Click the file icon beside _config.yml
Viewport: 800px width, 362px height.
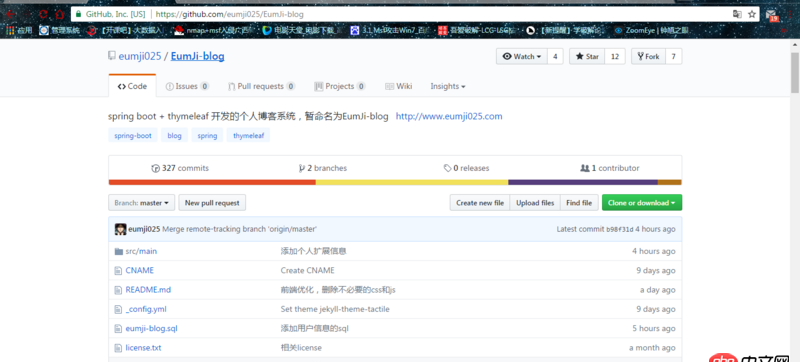(118, 309)
